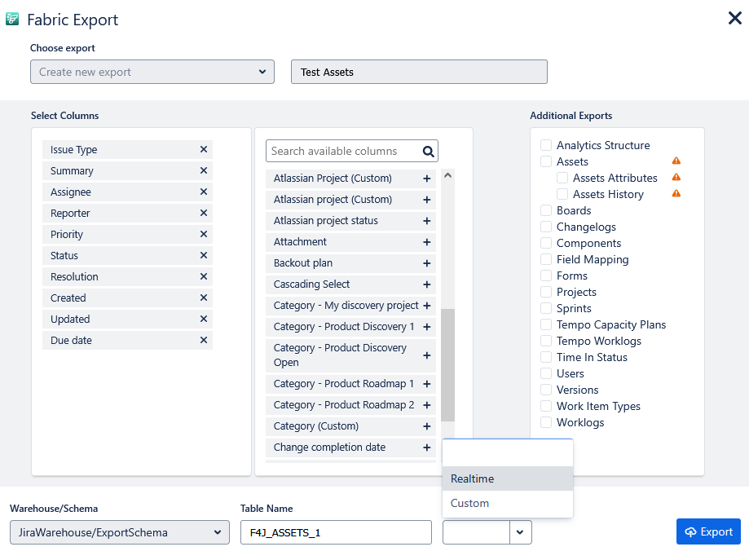Tick the Worklogs checkbox

tap(546, 422)
